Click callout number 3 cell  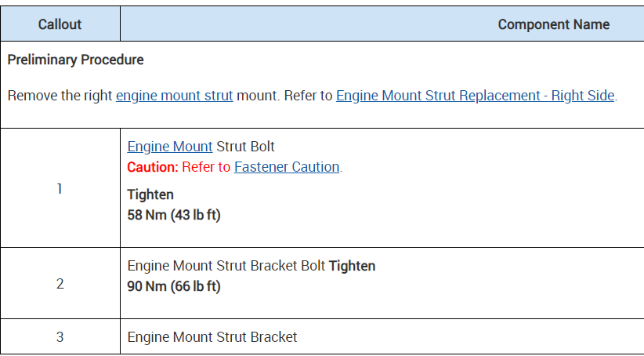tap(60, 337)
